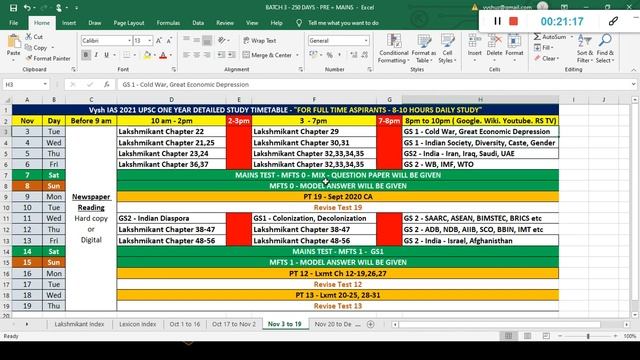Toggle Bold formatting
This screenshot has width=640, height=360.
click(x=86, y=55)
